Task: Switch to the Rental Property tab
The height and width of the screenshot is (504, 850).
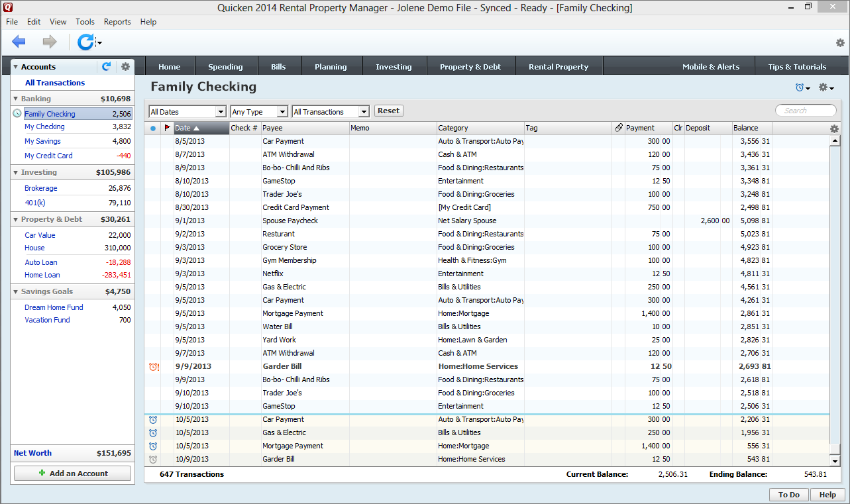Action: pos(558,67)
